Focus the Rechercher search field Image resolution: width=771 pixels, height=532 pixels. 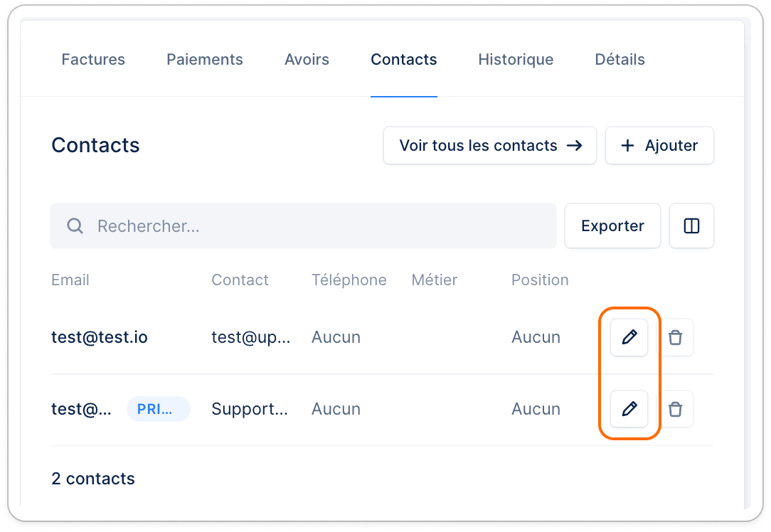click(304, 226)
